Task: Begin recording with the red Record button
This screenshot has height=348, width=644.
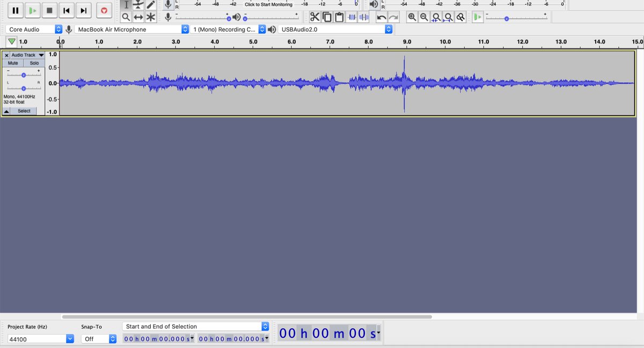Action: [104, 10]
